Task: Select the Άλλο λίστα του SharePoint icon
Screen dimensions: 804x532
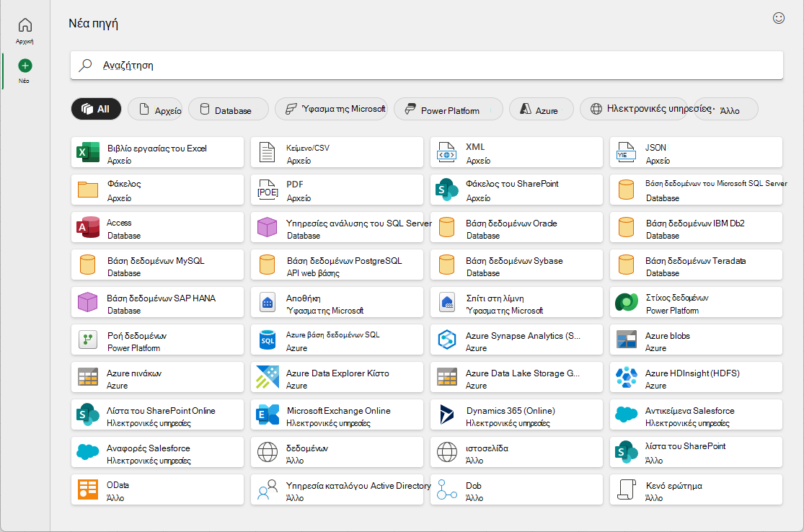Action: tap(626, 452)
